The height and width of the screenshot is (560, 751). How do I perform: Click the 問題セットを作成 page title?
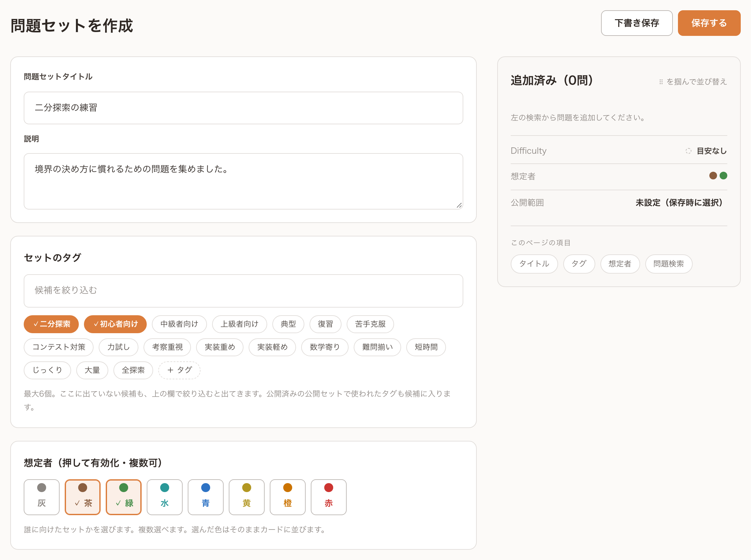click(72, 26)
